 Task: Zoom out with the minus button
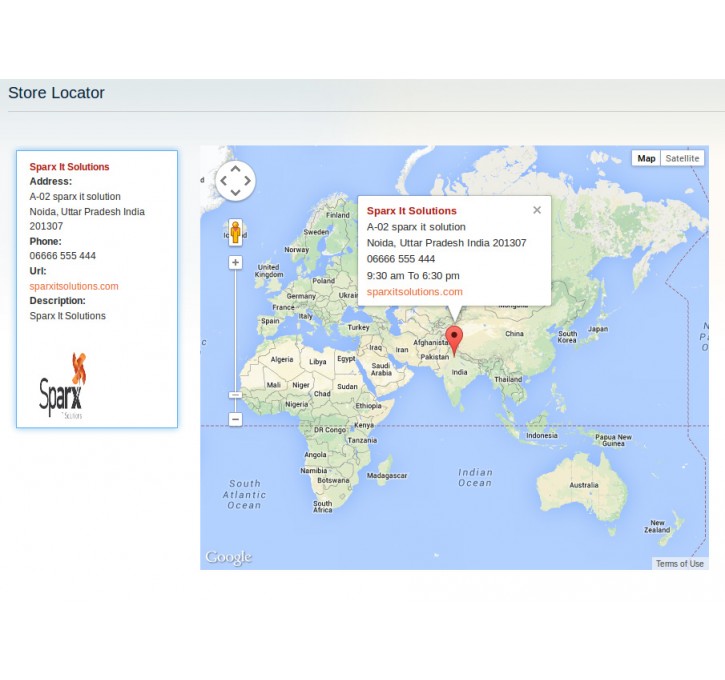(235, 419)
